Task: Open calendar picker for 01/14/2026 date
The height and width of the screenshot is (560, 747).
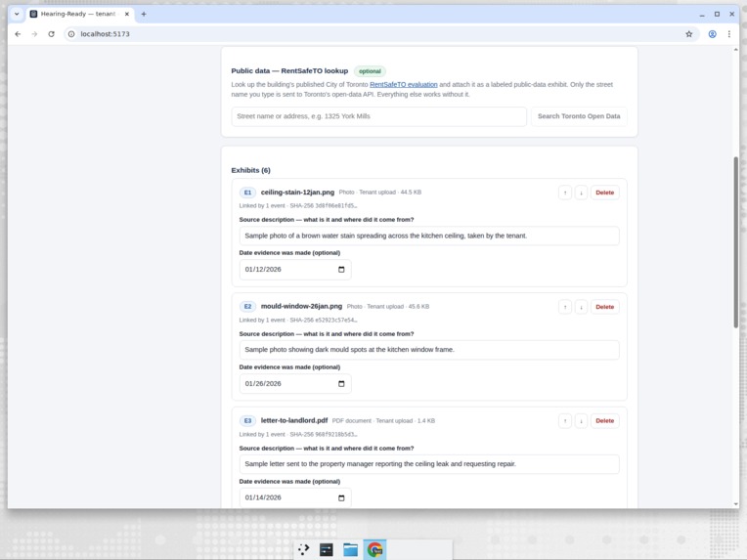Action: [x=341, y=497]
